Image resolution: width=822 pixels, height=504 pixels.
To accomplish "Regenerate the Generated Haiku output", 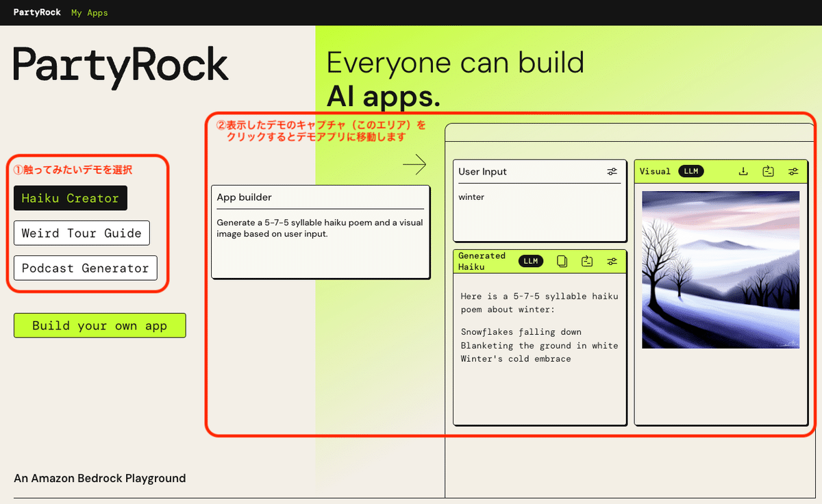I will point(587,261).
